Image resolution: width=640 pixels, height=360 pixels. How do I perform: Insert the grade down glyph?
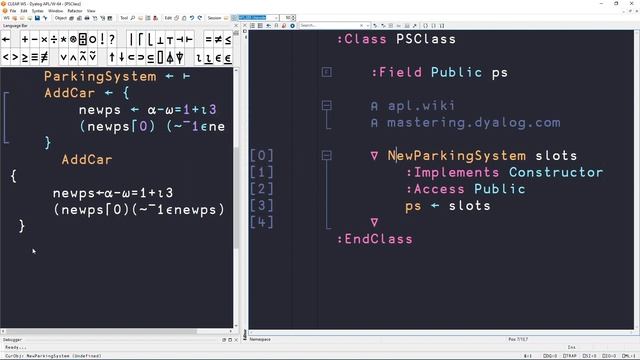180,58
